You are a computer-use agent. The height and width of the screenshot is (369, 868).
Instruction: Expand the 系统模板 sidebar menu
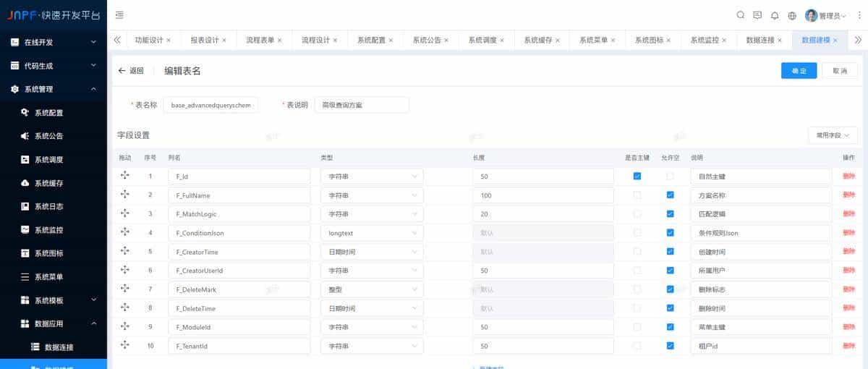tap(54, 300)
